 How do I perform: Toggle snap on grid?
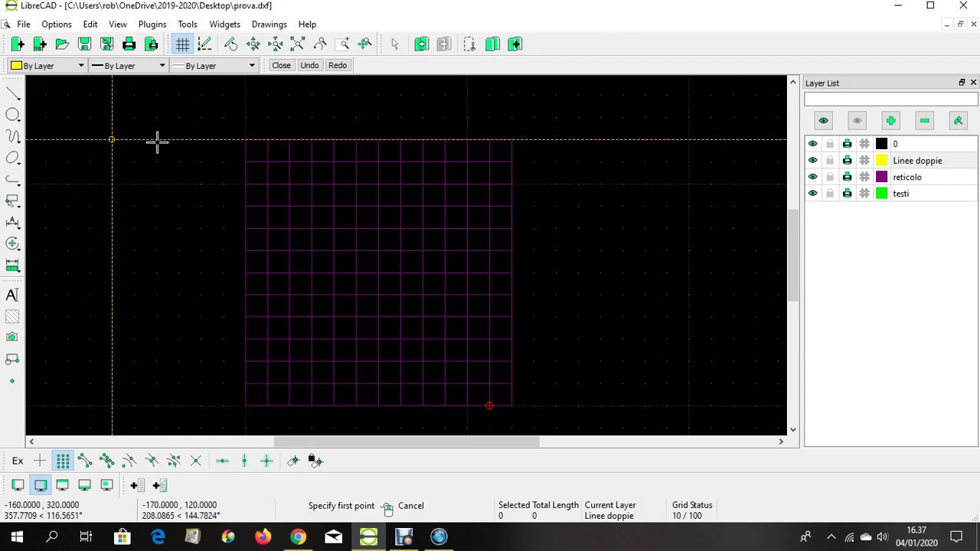(62, 461)
